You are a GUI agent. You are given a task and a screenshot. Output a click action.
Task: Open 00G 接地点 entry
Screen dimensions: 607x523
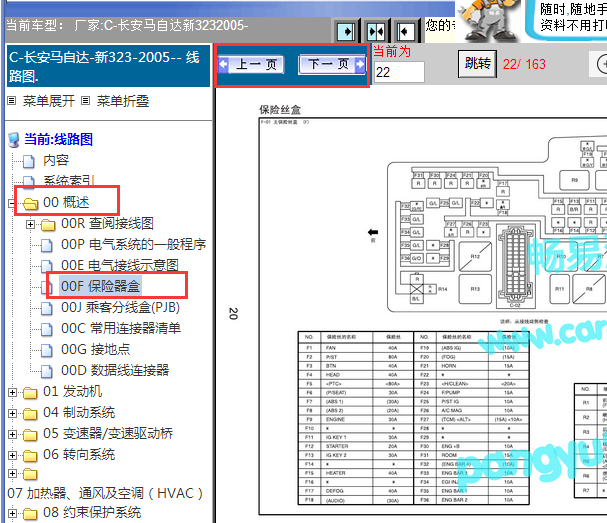[95, 349]
